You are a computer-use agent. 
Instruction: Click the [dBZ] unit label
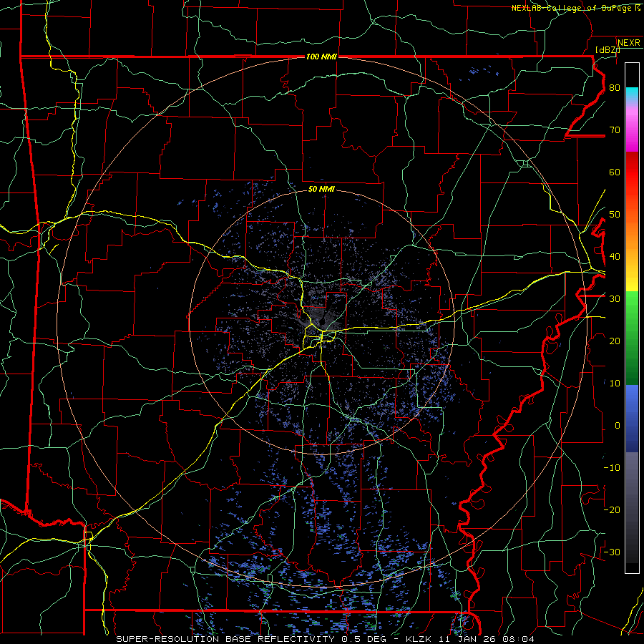[608, 49]
